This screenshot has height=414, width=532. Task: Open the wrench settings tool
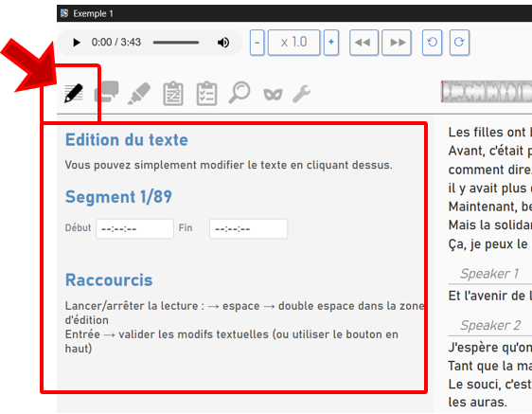tap(301, 94)
